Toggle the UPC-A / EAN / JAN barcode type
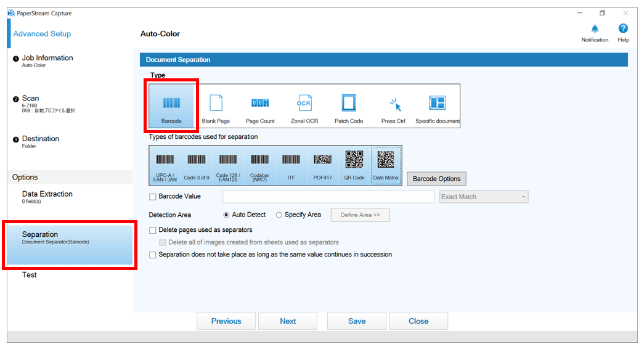 coord(165,165)
